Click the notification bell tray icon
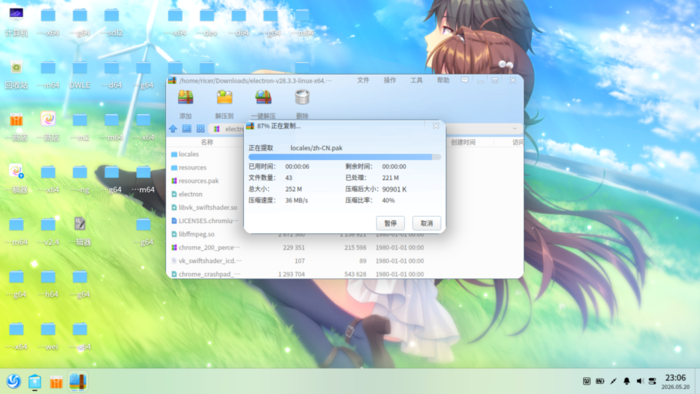The height and width of the screenshot is (394, 700). pos(626,381)
